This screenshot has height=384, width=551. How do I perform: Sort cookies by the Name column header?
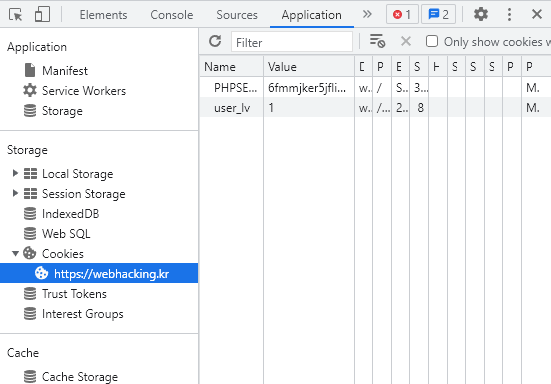pos(232,67)
